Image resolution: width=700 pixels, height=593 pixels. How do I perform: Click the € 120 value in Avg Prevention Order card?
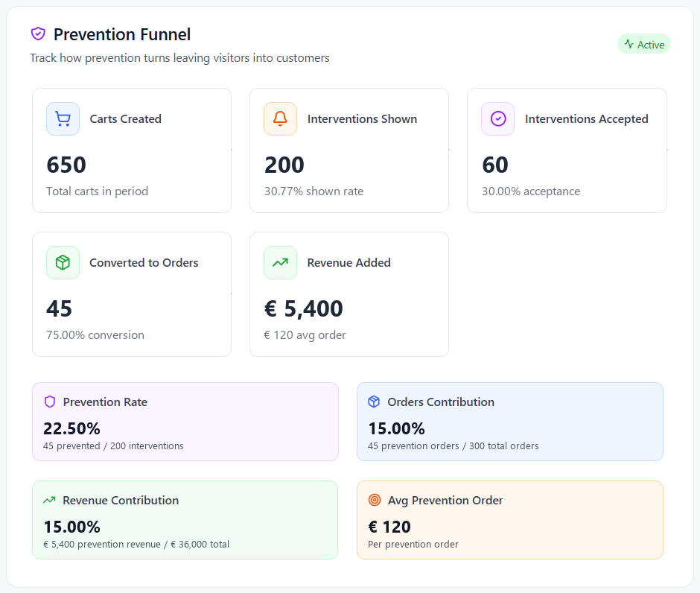[x=389, y=527]
